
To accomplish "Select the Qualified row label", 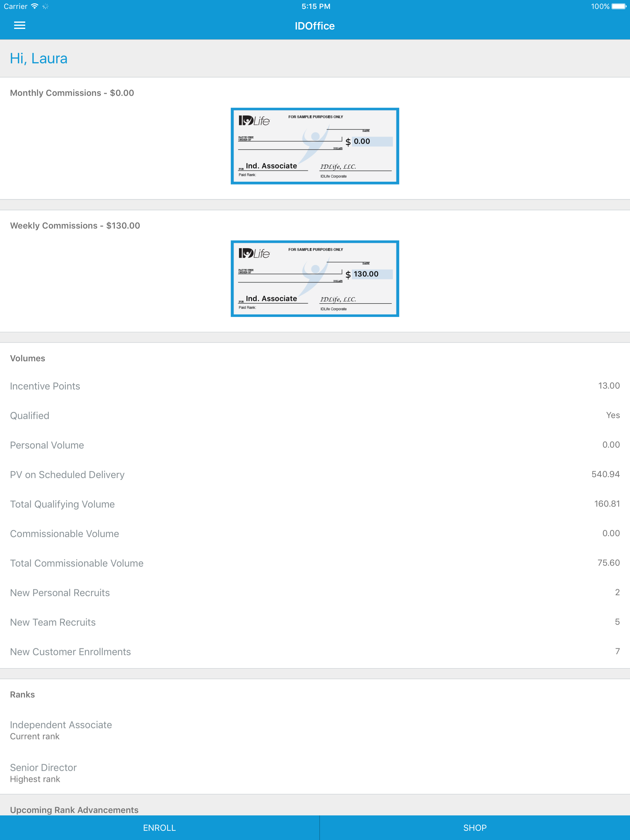I will [30, 415].
